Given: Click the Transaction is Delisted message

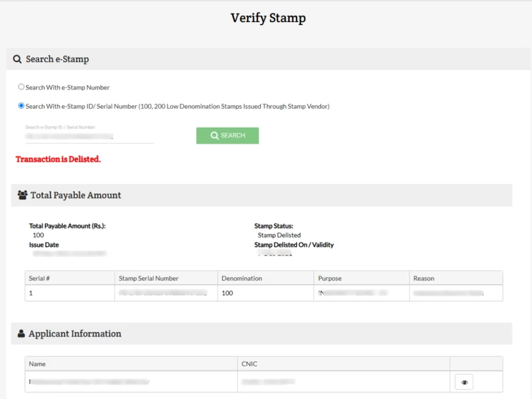Looking at the screenshot, I should point(58,159).
